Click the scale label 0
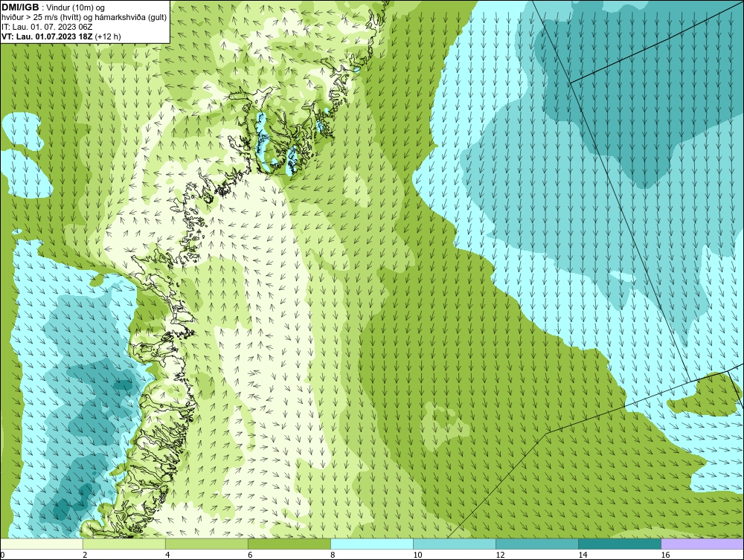744x560 pixels. 2,555
